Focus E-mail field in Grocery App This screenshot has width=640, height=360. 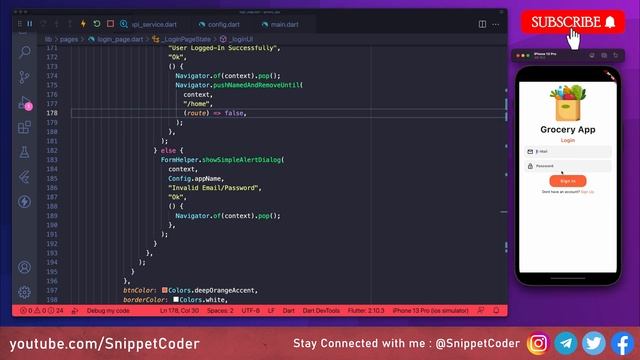pyautogui.click(x=568, y=151)
